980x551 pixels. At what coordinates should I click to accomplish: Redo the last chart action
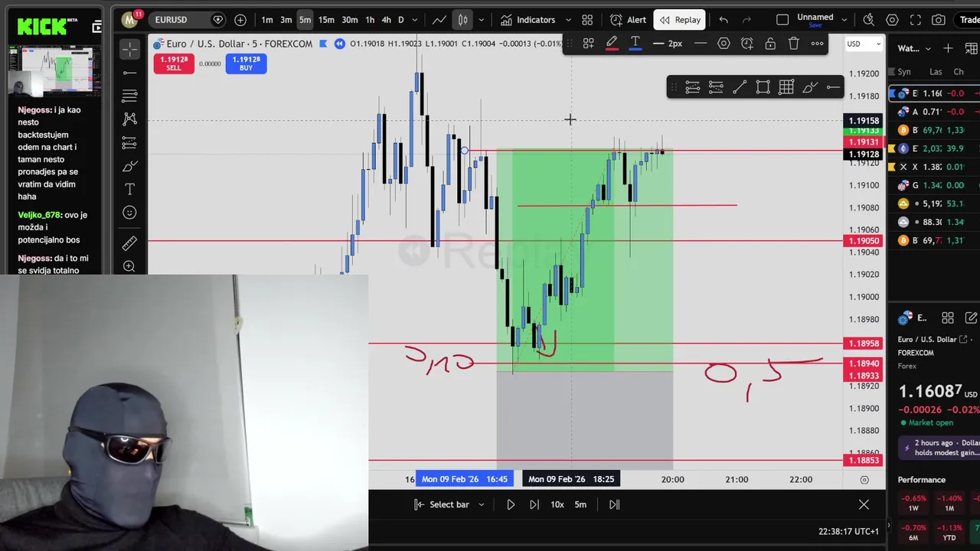point(746,20)
